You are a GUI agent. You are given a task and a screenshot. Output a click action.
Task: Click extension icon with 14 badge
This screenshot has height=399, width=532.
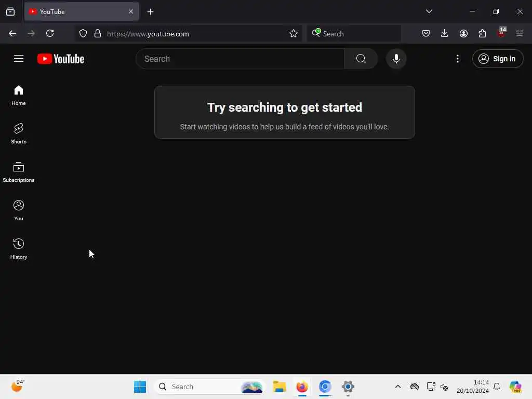coord(501,33)
